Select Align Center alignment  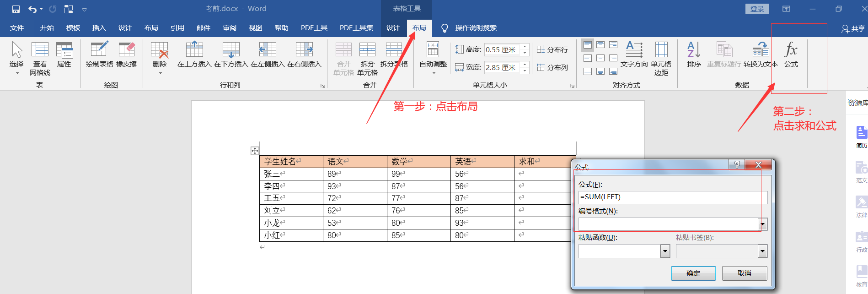600,58
